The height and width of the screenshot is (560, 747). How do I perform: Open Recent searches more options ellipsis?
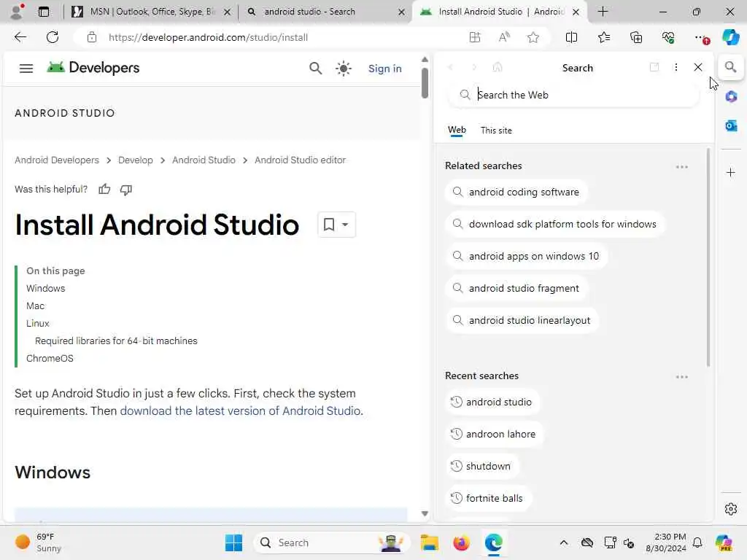coord(682,377)
